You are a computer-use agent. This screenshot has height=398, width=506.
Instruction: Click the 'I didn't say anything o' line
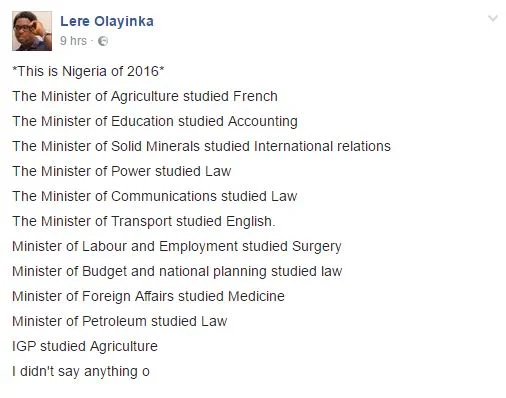[x=81, y=371]
